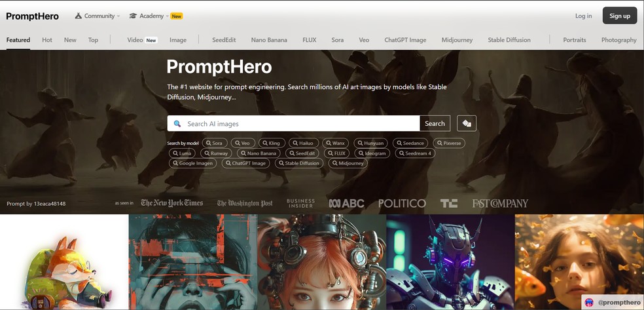Filter by Midjourney in navigation bar

tap(457, 40)
